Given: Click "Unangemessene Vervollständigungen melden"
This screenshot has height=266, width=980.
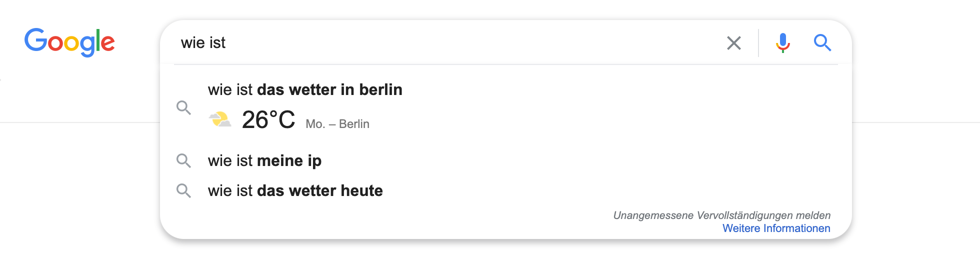Looking at the screenshot, I should click(721, 215).
